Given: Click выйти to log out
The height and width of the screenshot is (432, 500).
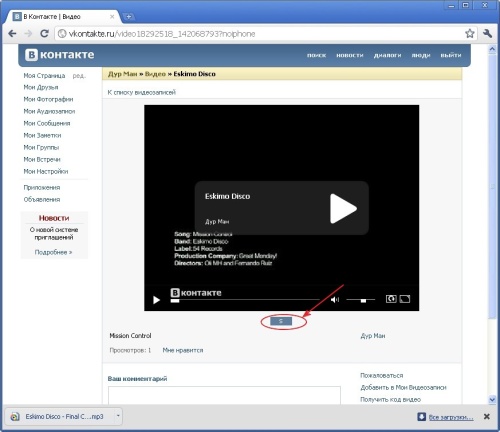Looking at the screenshot, I should 451,55.
